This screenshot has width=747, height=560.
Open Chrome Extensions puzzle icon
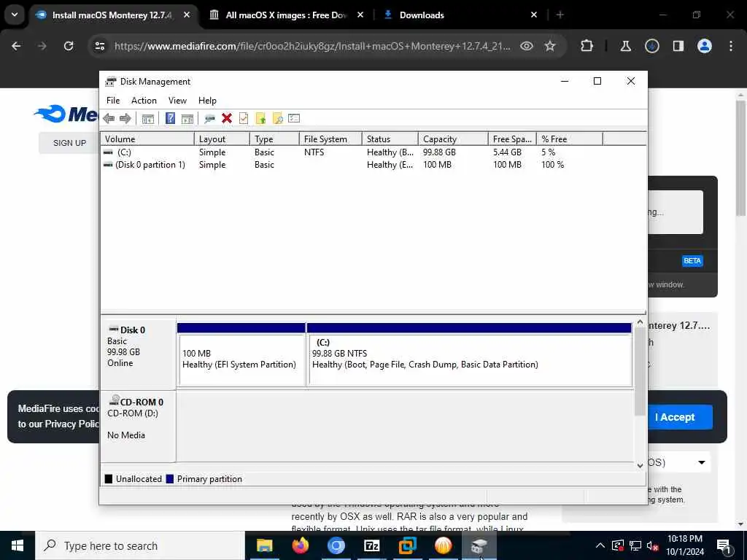(587, 46)
